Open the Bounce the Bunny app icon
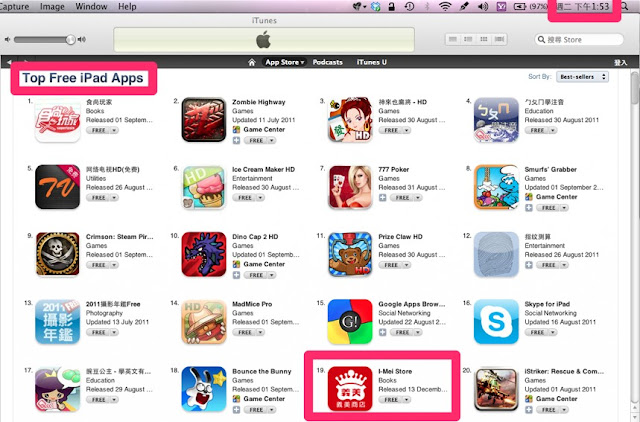 (204, 389)
